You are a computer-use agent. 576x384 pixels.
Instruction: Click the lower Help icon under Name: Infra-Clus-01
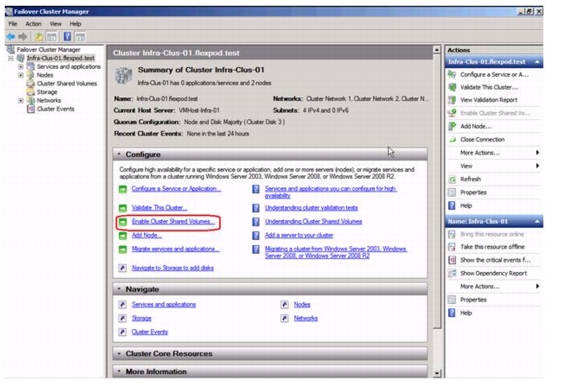tap(452, 313)
